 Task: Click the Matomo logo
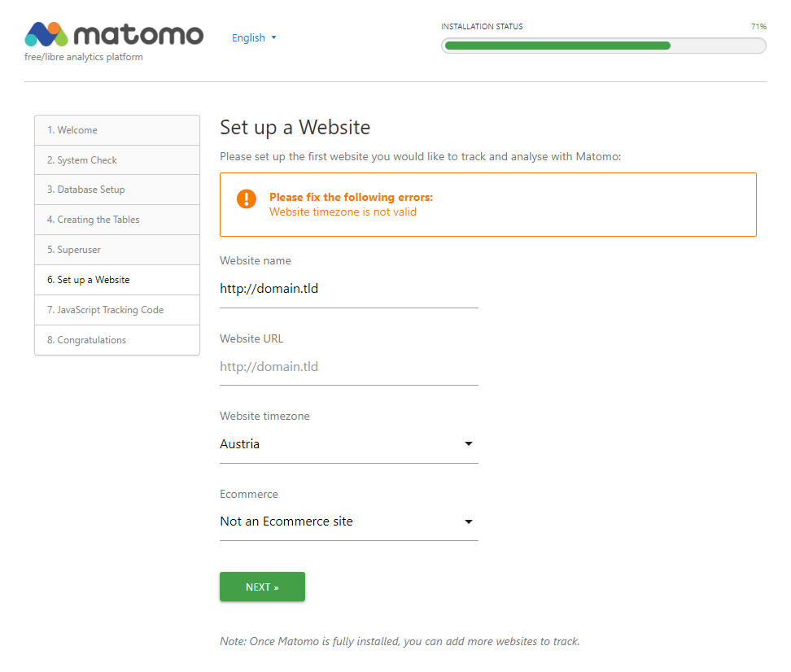[114, 35]
